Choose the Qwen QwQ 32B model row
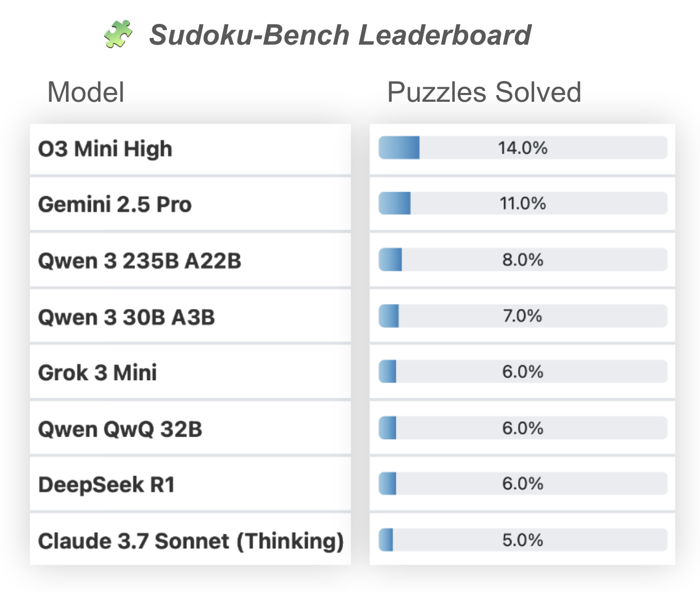Viewport: 700px width, 593px height. tap(120, 429)
